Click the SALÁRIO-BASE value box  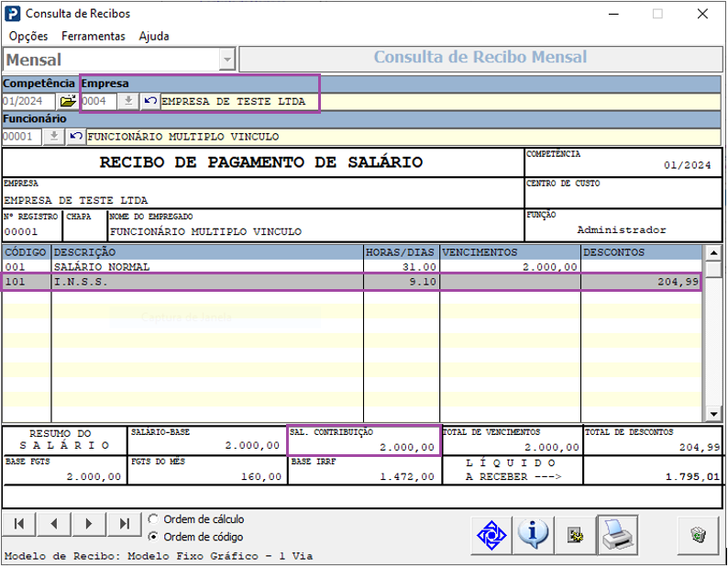pyautogui.click(x=207, y=440)
